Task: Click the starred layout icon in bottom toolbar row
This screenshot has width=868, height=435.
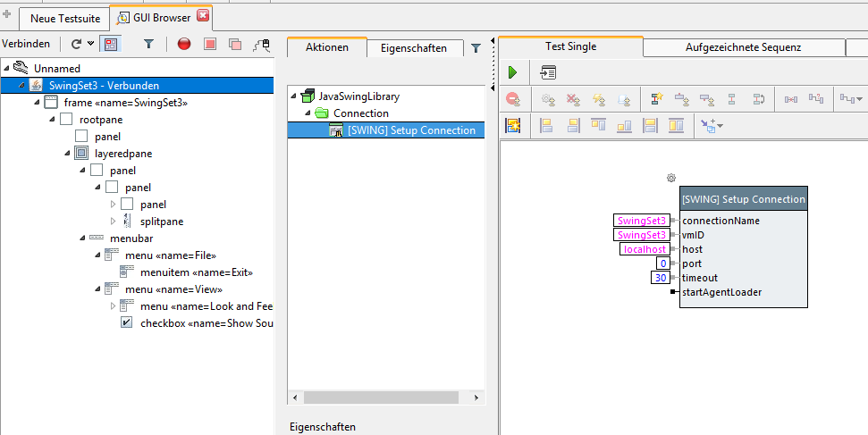Action: point(512,125)
